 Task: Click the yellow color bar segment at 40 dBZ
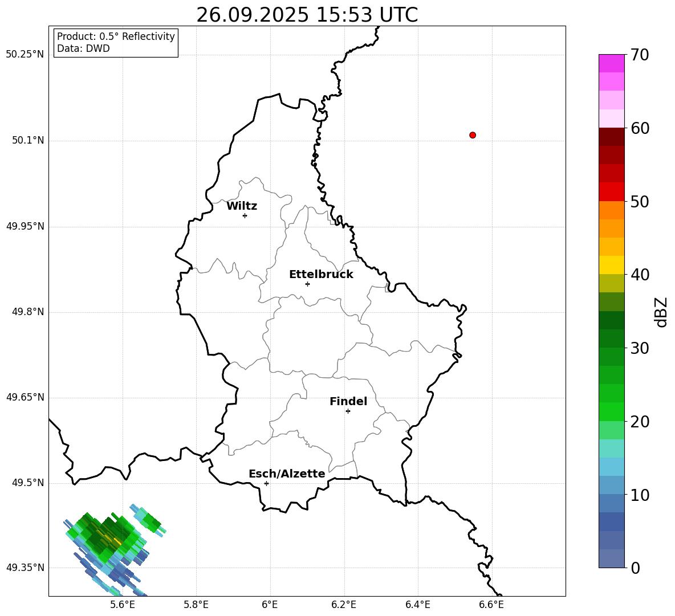tap(611, 265)
